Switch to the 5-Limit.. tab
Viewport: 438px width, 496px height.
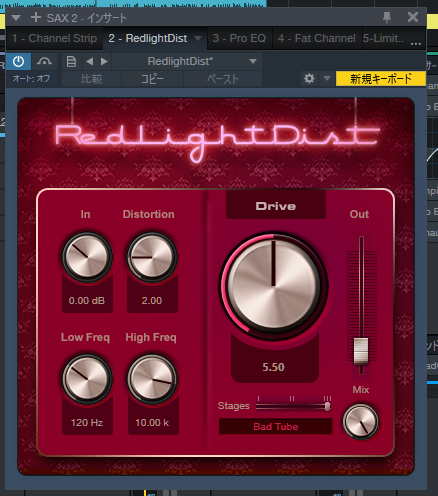tap(383, 38)
